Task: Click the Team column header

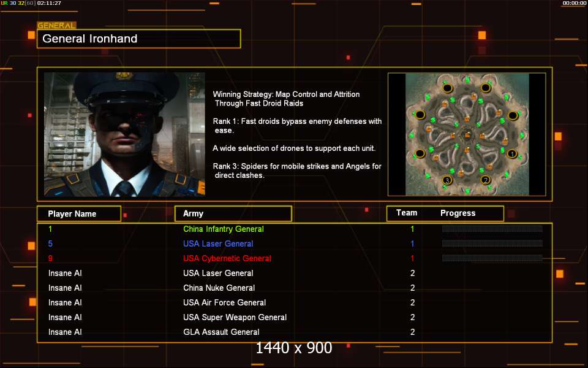Action: (407, 213)
